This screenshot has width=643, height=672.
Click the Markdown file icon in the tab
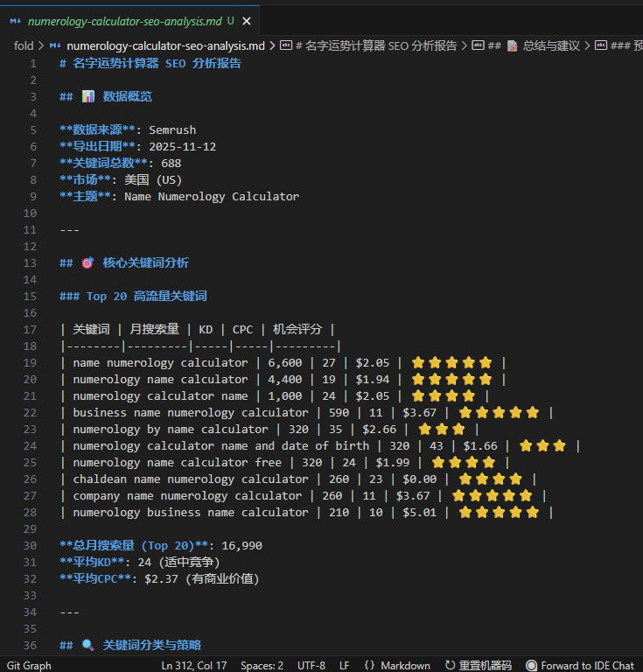pyautogui.click(x=15, y=21)
